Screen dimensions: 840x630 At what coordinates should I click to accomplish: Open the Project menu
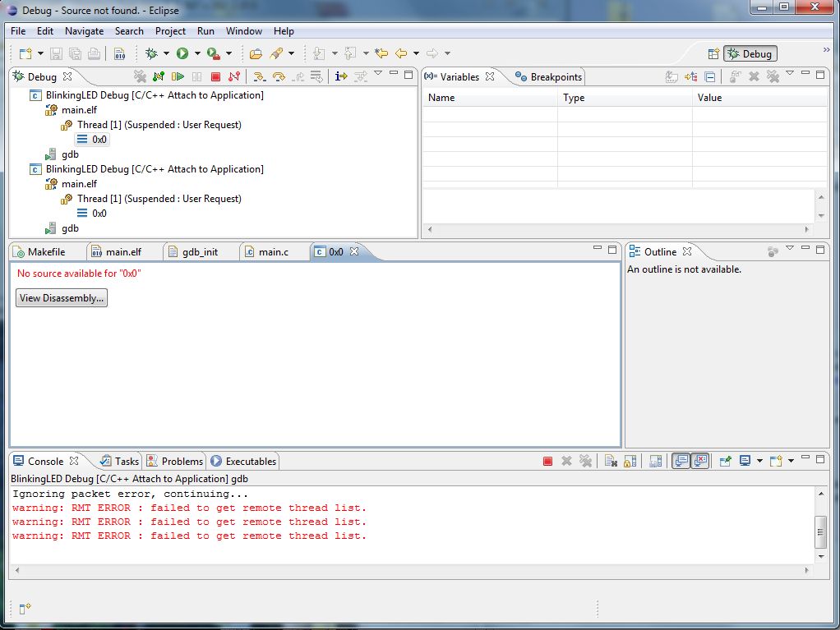click(x=170, y=31)
